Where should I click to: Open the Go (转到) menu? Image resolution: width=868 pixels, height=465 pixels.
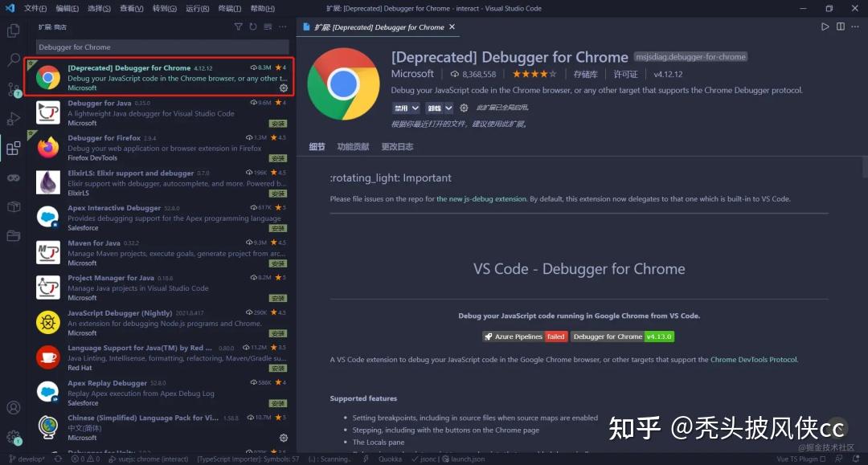coord(165,8)
